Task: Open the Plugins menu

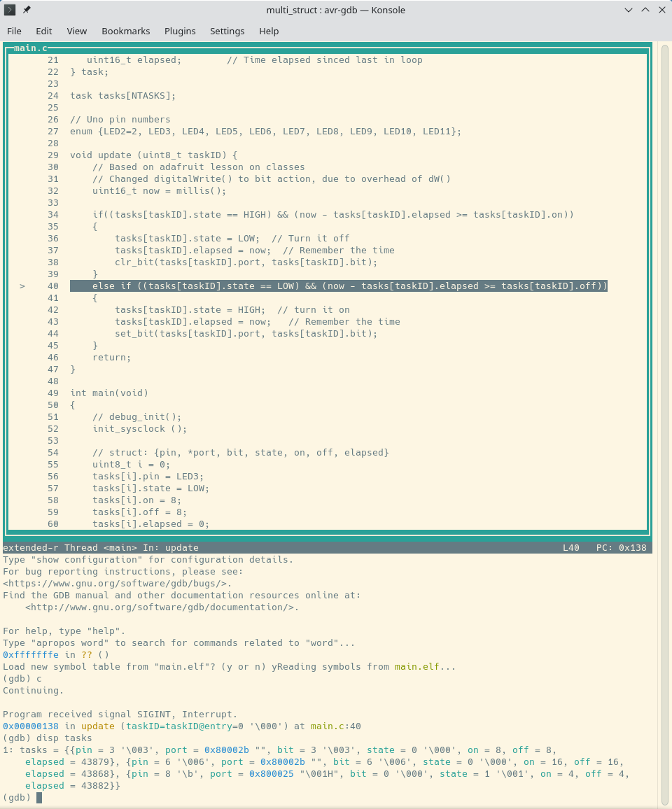Action: tap(180, 31)
